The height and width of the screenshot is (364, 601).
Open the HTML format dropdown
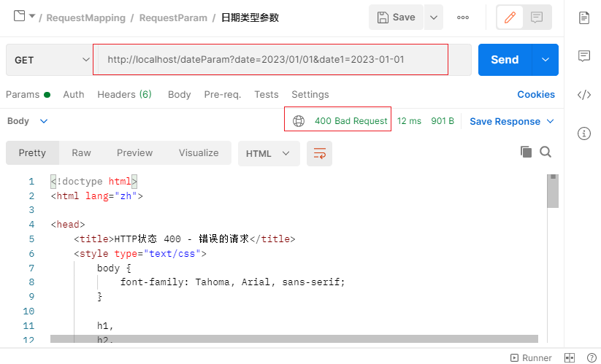[269, 153]
